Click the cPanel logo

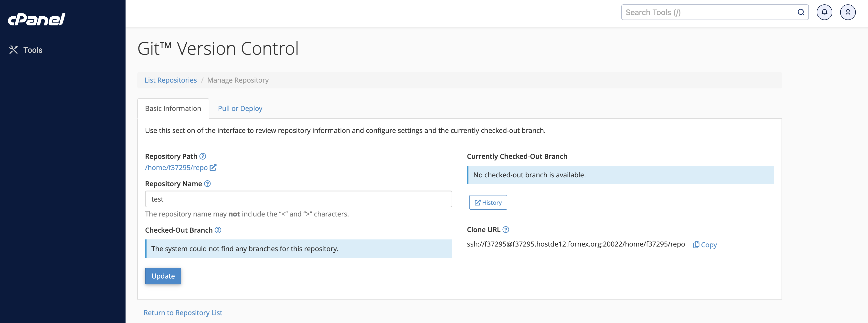click(x=36, y=20)
